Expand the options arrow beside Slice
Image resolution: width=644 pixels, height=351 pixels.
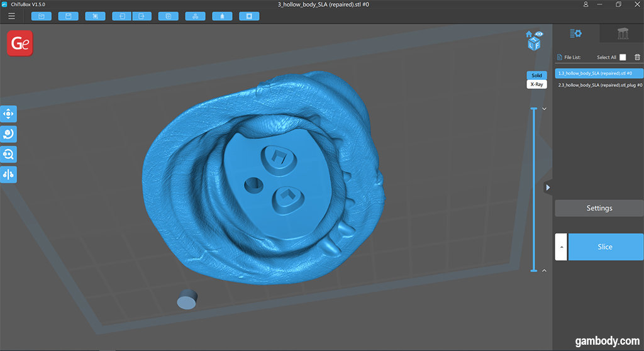561,247
